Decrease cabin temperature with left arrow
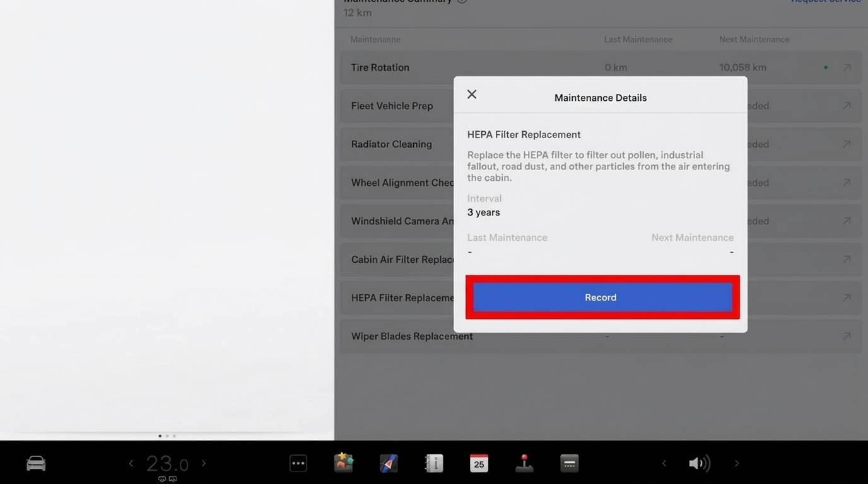 click(131, 463)
